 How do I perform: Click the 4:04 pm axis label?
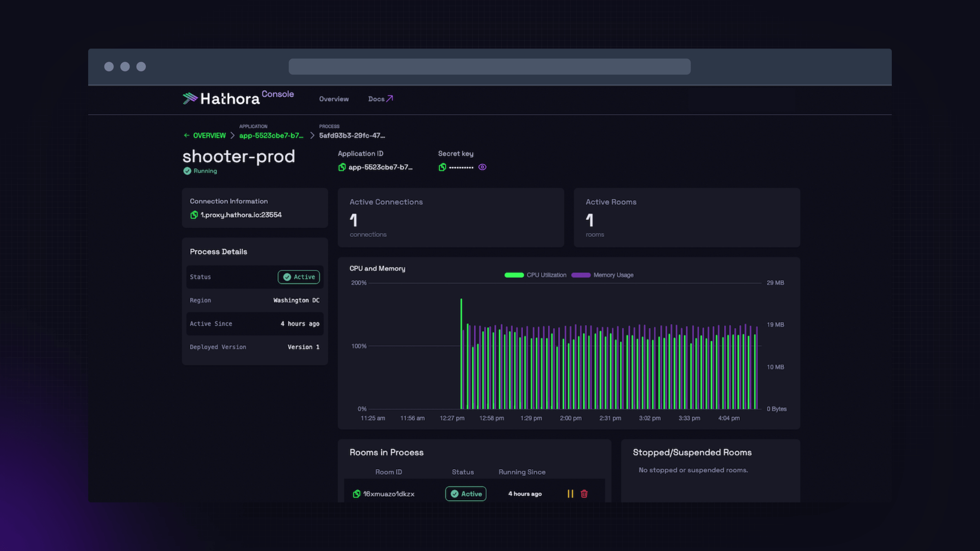click(729, 418)
